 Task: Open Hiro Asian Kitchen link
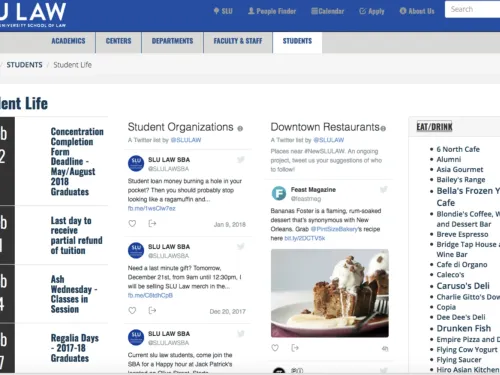(468, 370)
